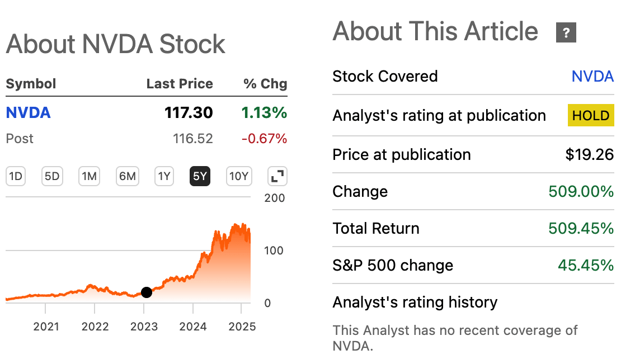
Task: Toggle off the active 5Y chart range
Action: [200, 176]
